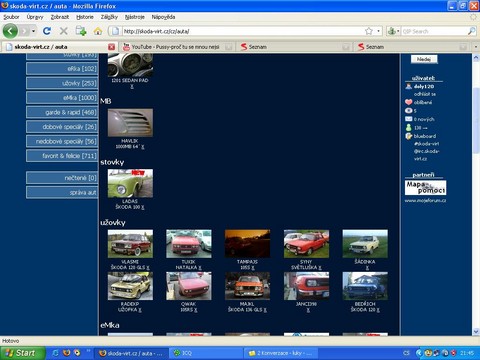Open the VLASMI Škoda 120 GLS thumbnail

[130, 244]
